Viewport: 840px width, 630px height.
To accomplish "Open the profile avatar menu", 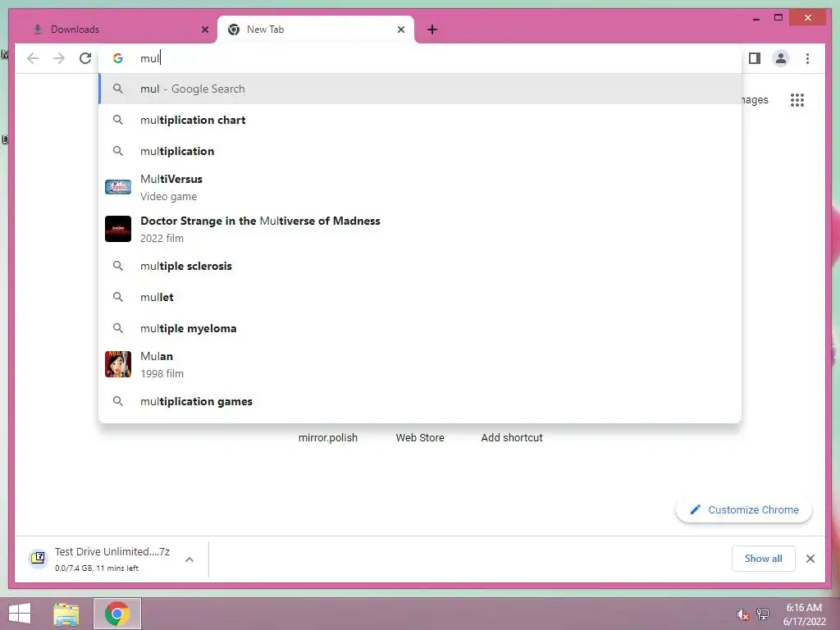I will [781, 58].
